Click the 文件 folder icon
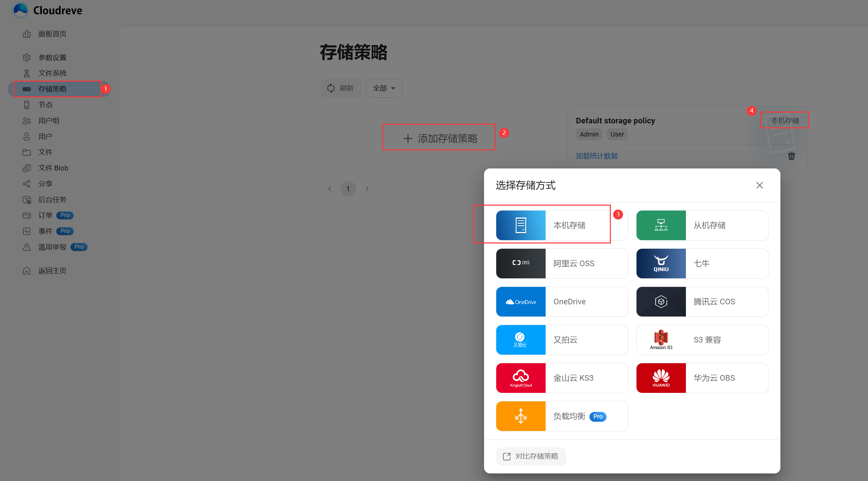 pos(27,152)
